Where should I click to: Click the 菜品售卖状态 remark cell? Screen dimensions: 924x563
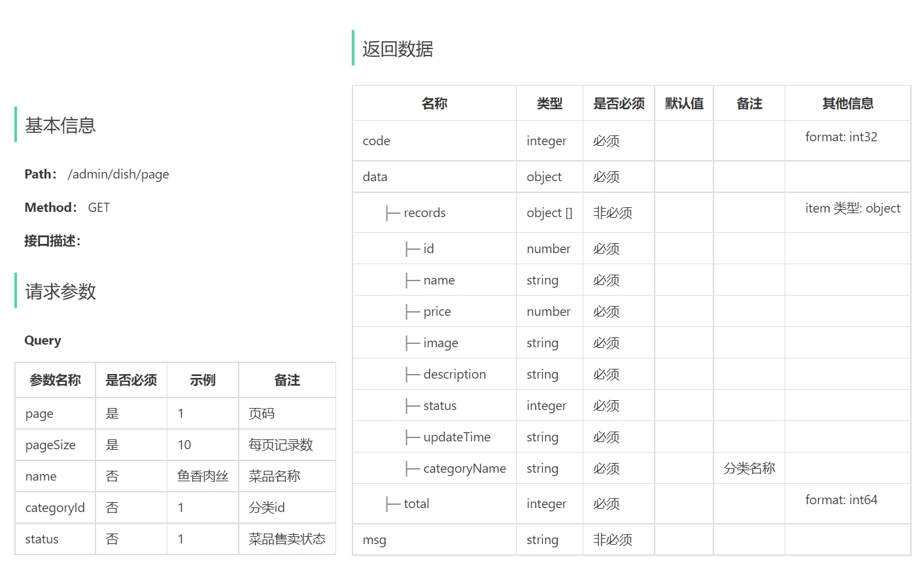pos(287,539)
